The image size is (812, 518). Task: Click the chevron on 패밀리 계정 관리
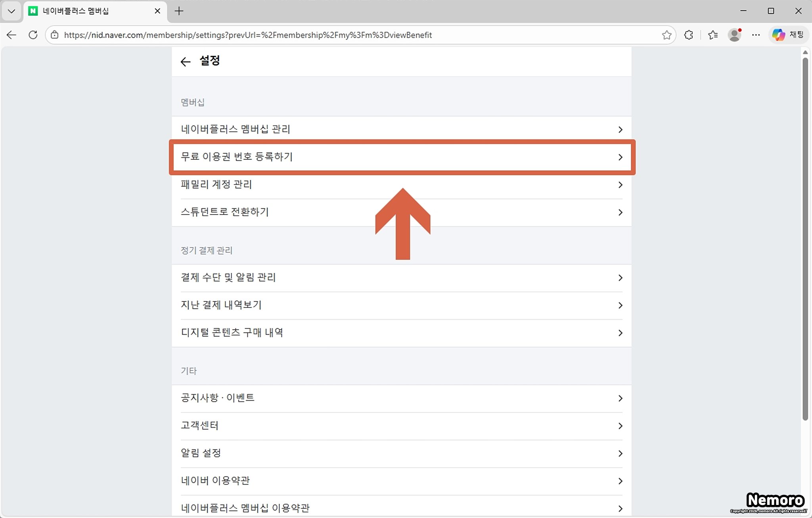(620, 185)
